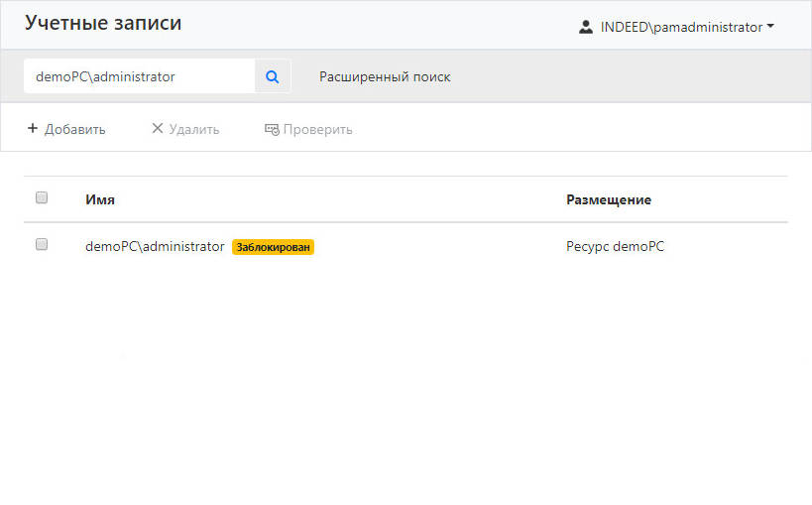Expand the dropdown caret after pamadministrator
812x505 pixels.
(770, 28)
